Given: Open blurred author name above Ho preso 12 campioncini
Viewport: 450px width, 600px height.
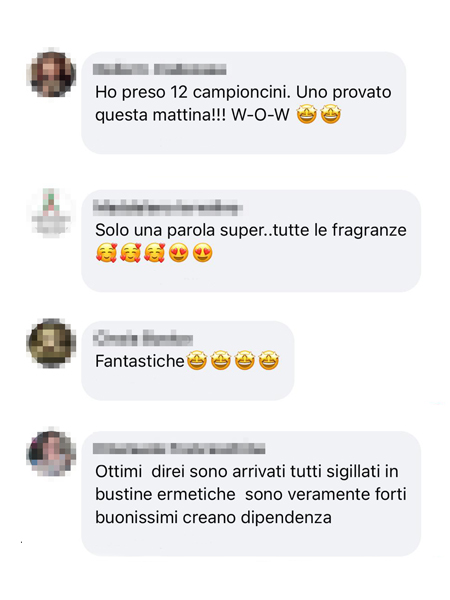Looking at the screenshot, I should (x=160, y=70).
